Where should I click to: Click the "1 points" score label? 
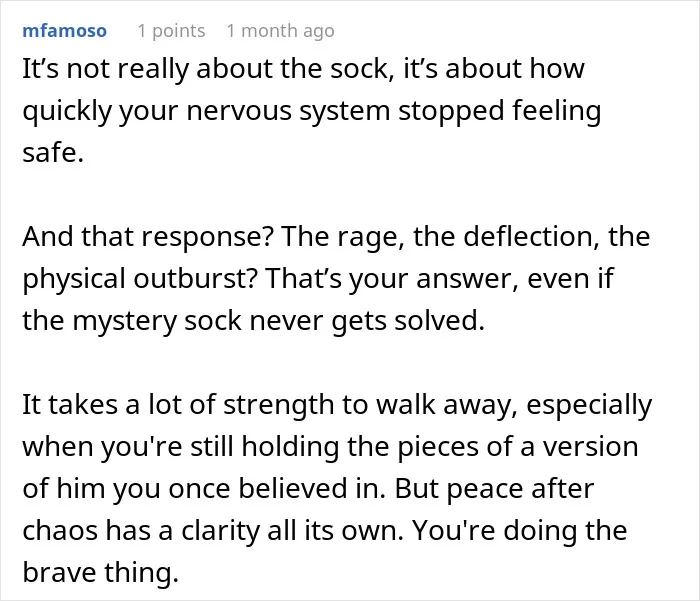(x=171, y=31)
